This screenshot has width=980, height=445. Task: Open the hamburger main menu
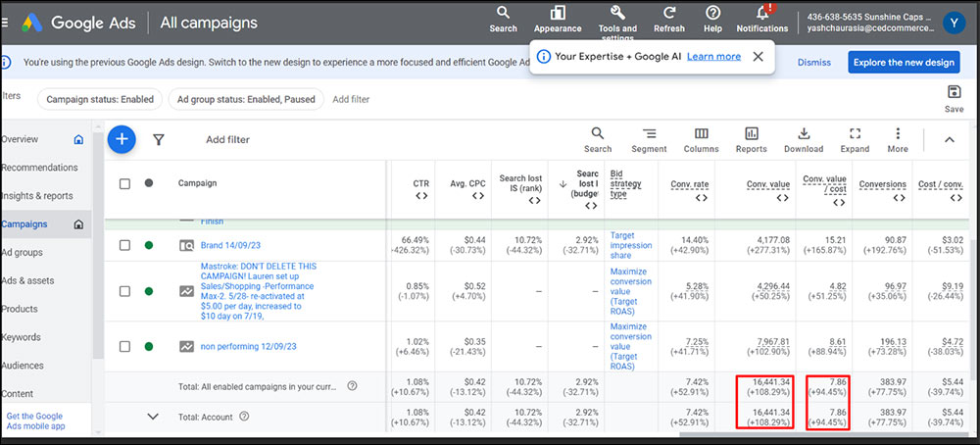5,23
